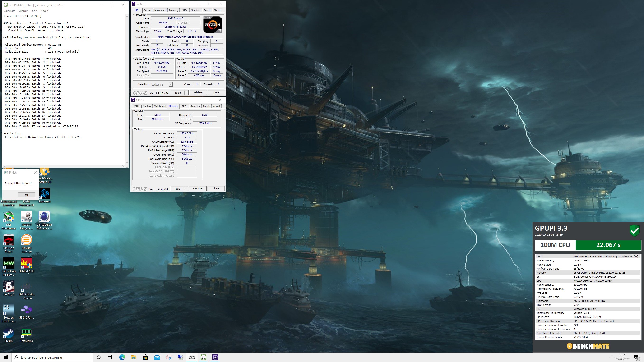
Task: Open Calculate menu in GPUPI
Action: pos(9,11)
